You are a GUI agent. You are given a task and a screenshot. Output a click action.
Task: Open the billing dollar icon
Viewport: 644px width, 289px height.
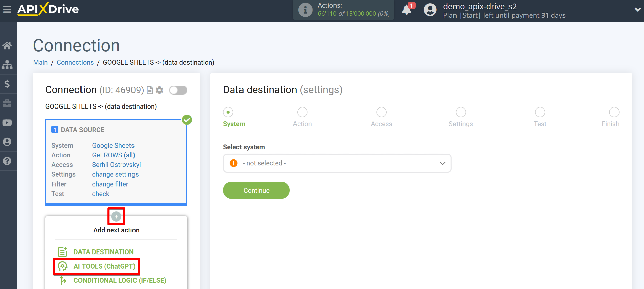click(7, 84)
